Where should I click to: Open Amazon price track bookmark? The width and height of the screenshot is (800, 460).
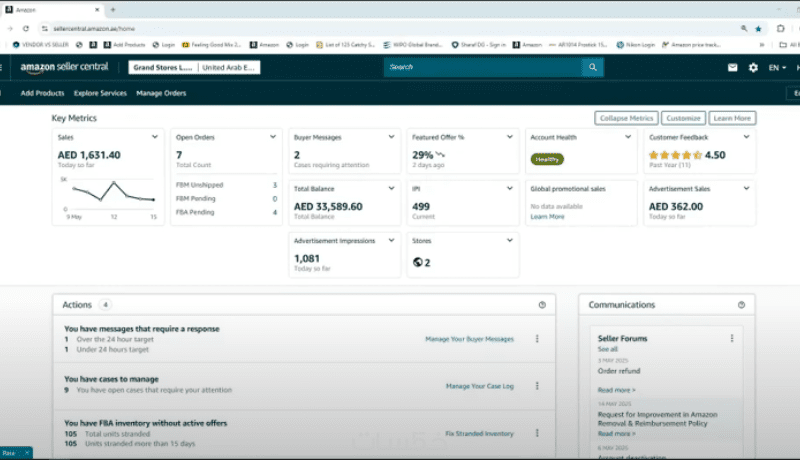pos(691,45)
